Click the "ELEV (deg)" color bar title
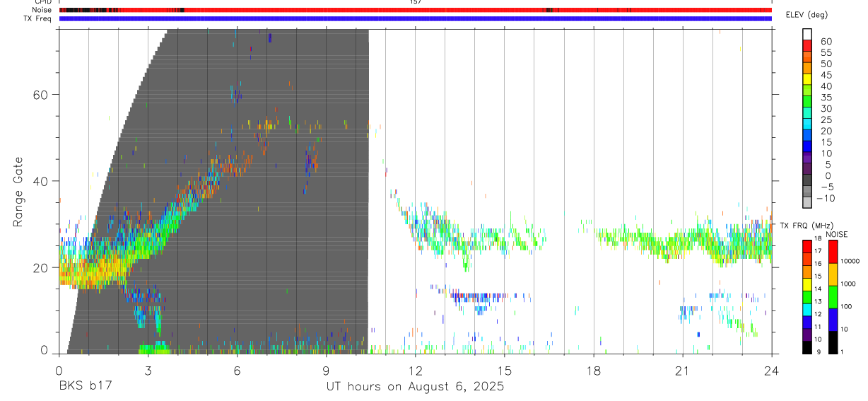Image resolution: width=868 pixels, height=401 pixels. pos(806,14)
